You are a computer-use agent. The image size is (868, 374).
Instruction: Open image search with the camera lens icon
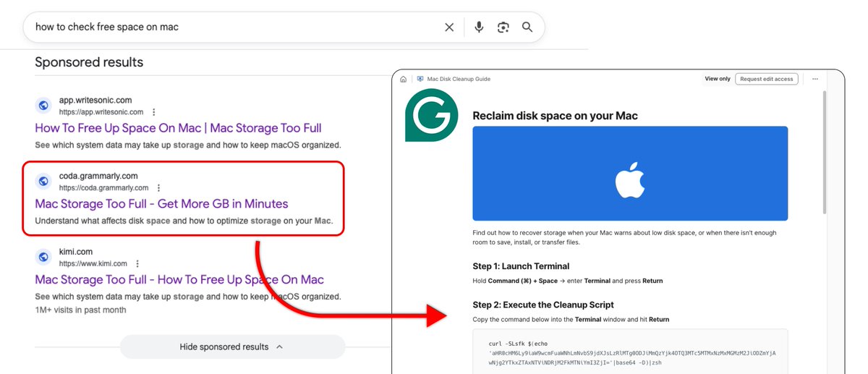503,27
